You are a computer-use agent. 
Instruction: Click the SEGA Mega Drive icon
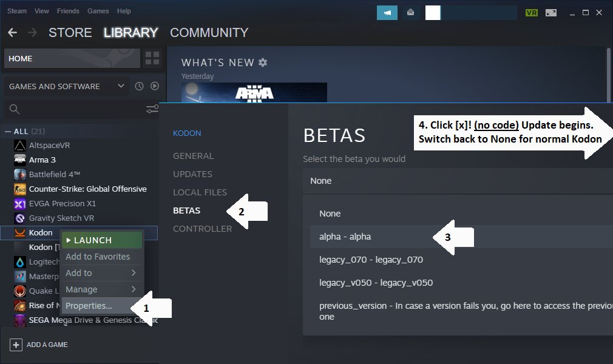20,320
